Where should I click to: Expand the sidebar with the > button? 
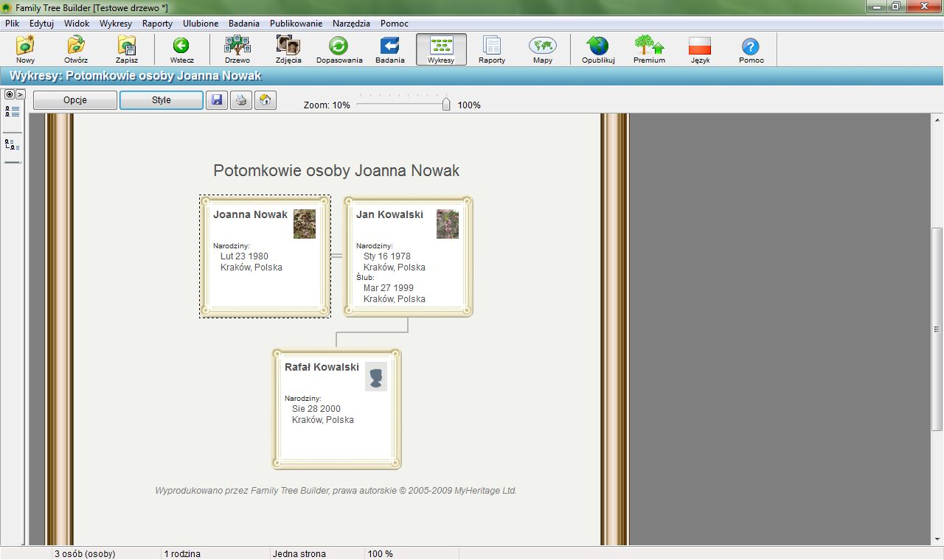[21, 94]
